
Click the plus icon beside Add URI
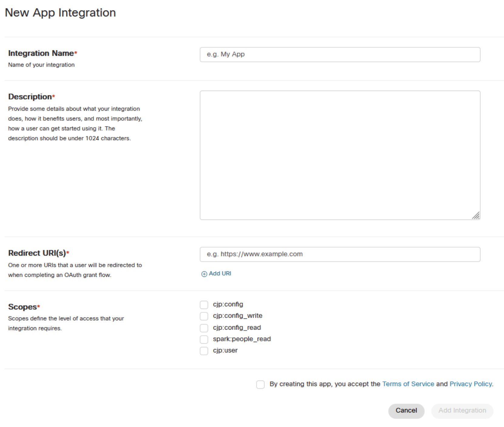204,274
